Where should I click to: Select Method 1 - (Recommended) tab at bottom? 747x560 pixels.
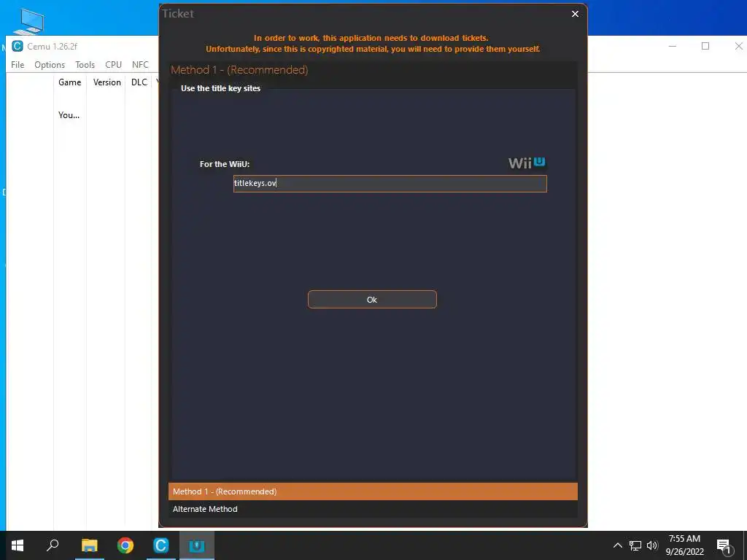[x=373, y=491]
